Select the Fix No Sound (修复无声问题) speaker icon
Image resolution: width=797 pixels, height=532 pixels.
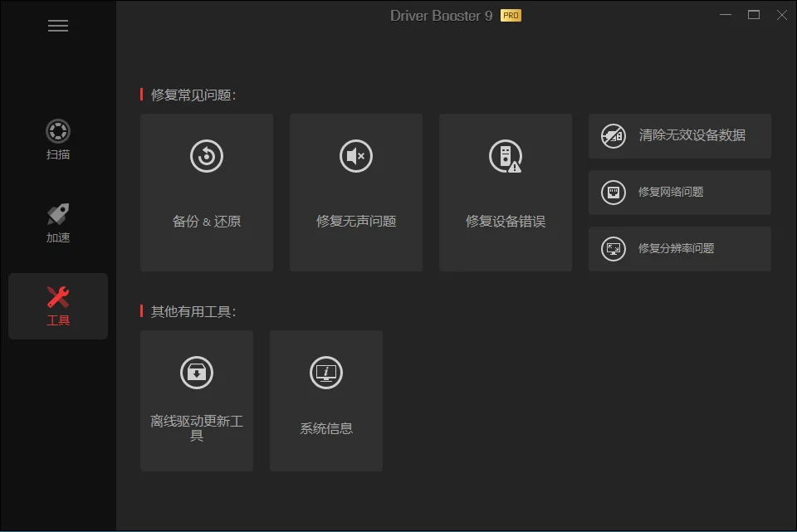point(355,155)
